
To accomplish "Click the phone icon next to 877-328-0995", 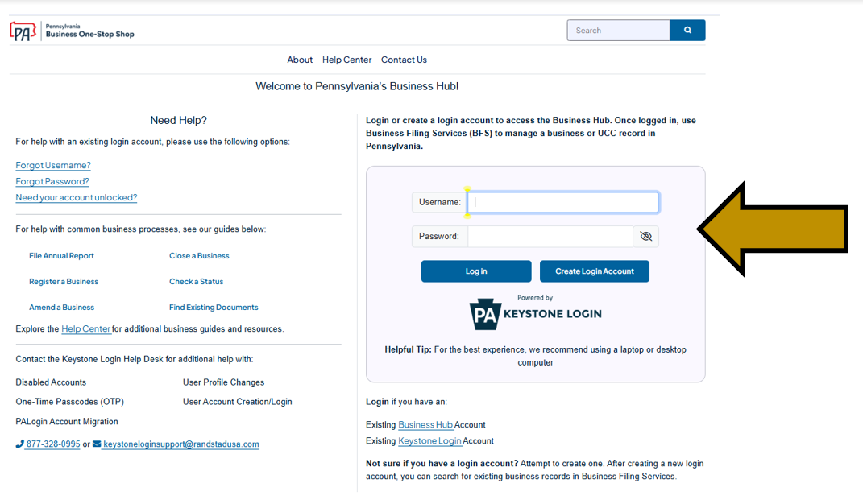I will pos(19,444).
